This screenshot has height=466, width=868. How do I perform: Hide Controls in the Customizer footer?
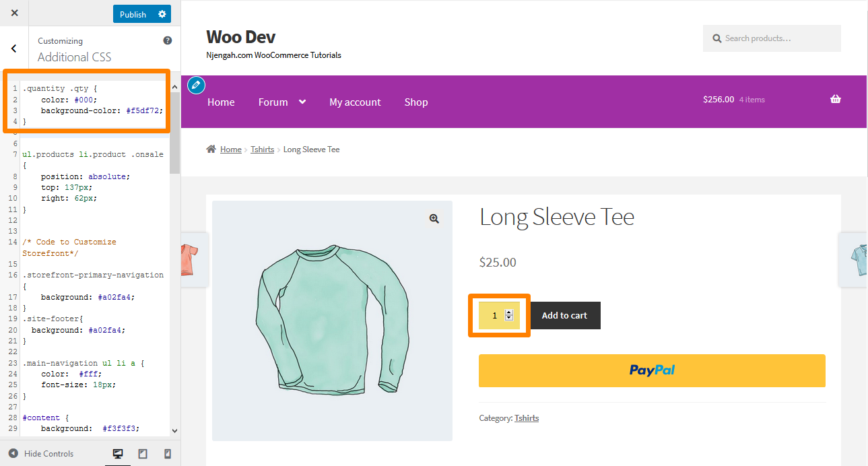(x=41, y=454)
